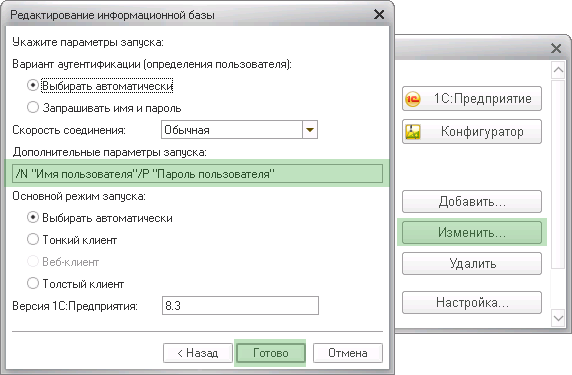
Task: Click the Конфигуратор button icon
Action: click(413, 132)
